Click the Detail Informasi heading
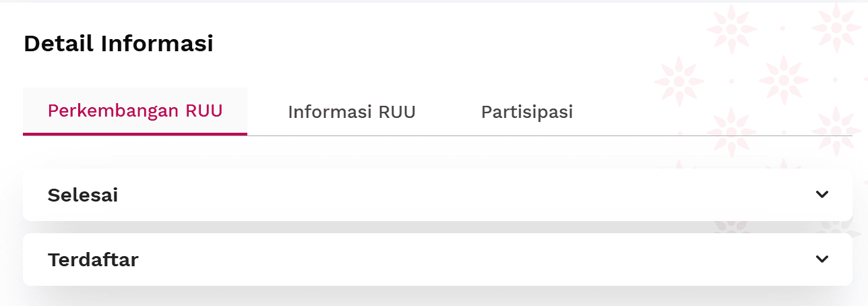This screenshot has width=868, height=306. pyautogui.click(x=119, y=44)
